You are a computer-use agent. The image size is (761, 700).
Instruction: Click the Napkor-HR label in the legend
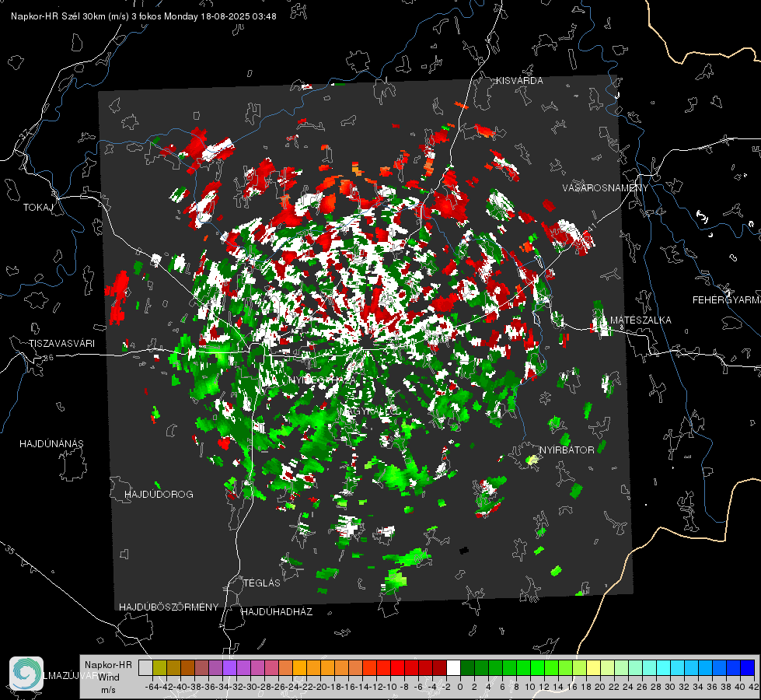[x=108, y=665]
